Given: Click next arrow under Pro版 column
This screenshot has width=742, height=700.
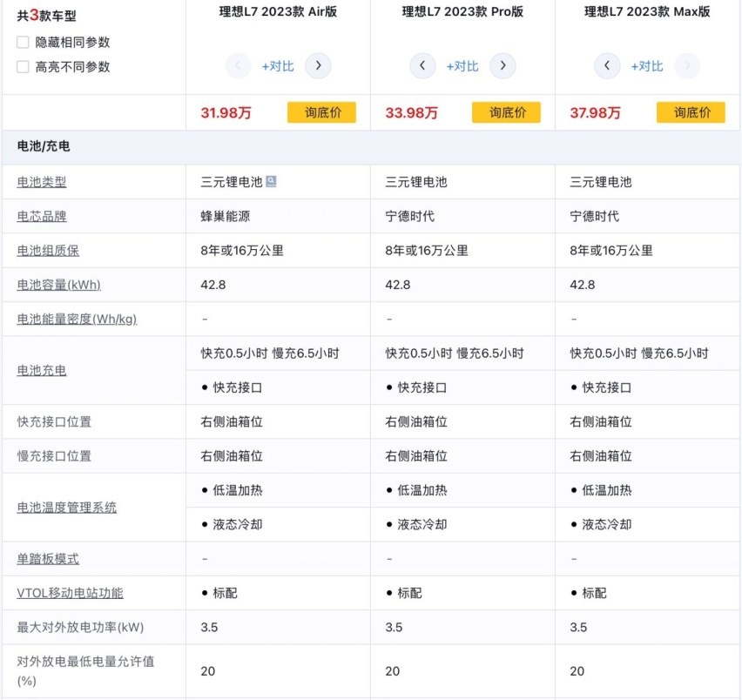Looking at the screenshot, I should (x=503, y=66).
